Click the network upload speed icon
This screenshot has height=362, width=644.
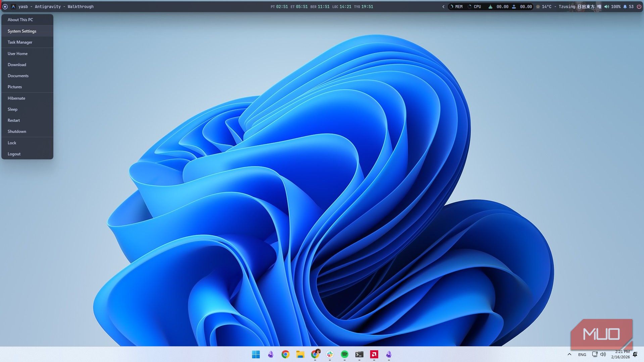(514, 7)
